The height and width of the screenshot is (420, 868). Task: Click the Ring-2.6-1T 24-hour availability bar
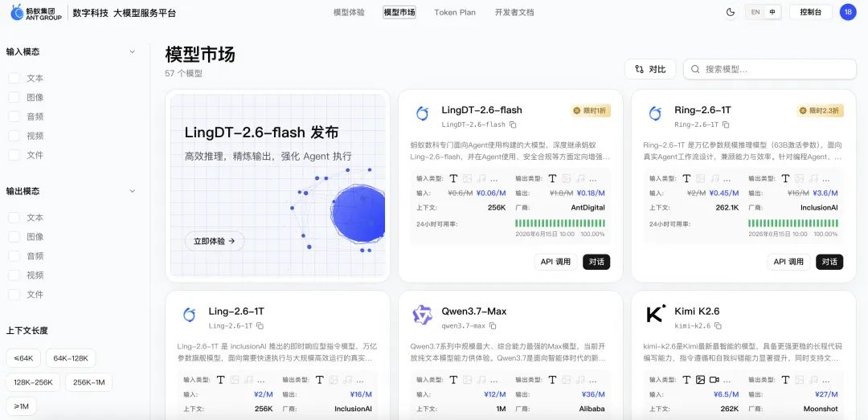pos(793,223)
